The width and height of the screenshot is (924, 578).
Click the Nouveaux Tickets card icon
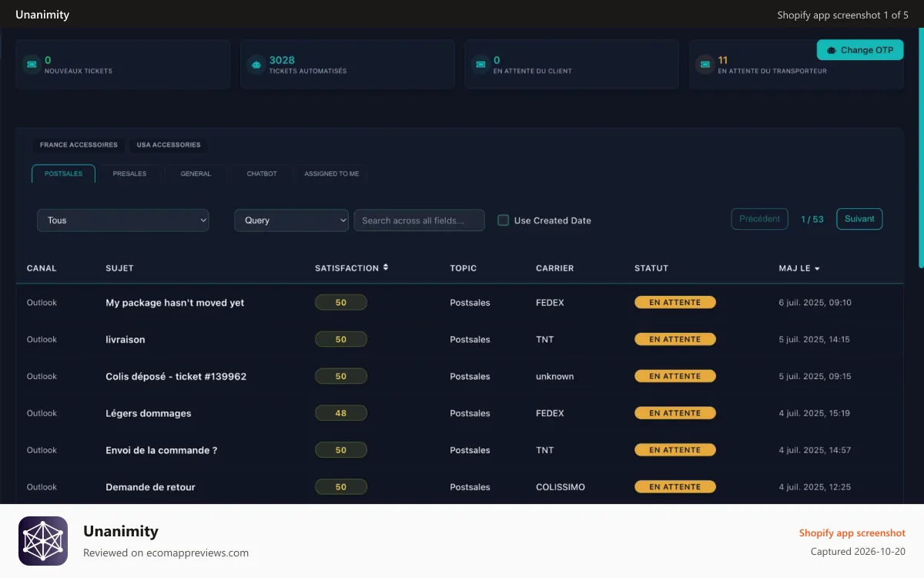coord(32,64)
